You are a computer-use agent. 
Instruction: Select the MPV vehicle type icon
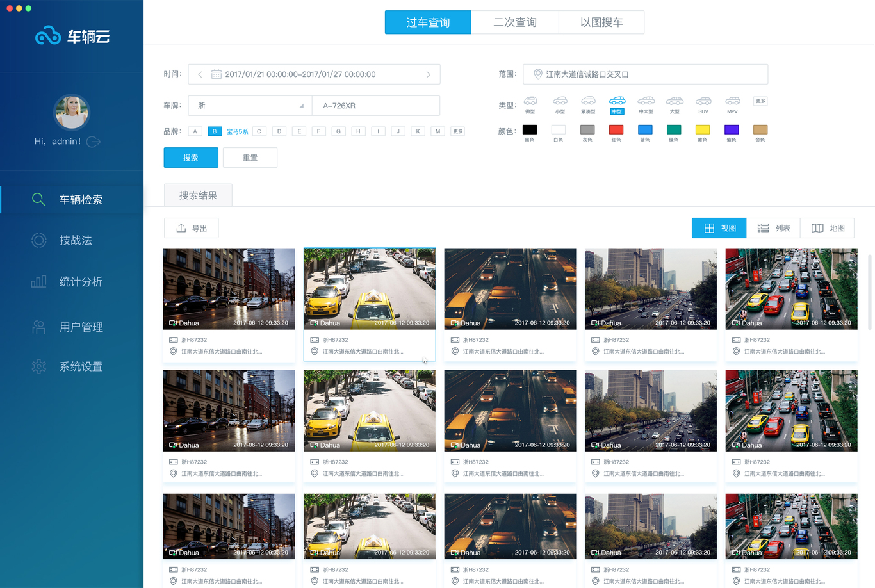(732, 101)
